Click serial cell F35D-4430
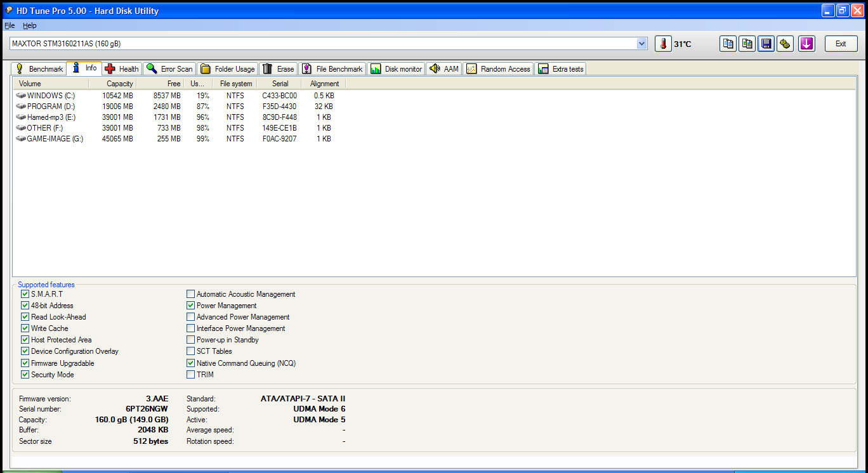 pos(279,107)
